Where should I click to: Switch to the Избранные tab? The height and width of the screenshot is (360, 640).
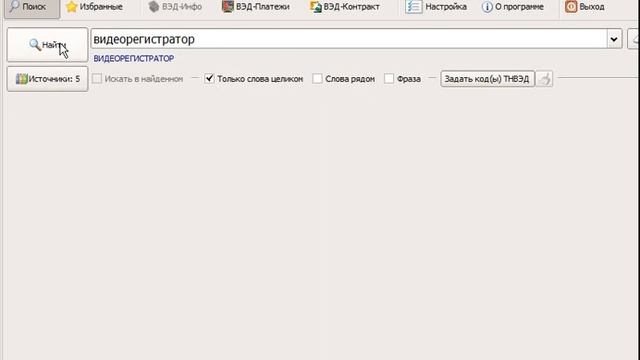pos(94,7)
